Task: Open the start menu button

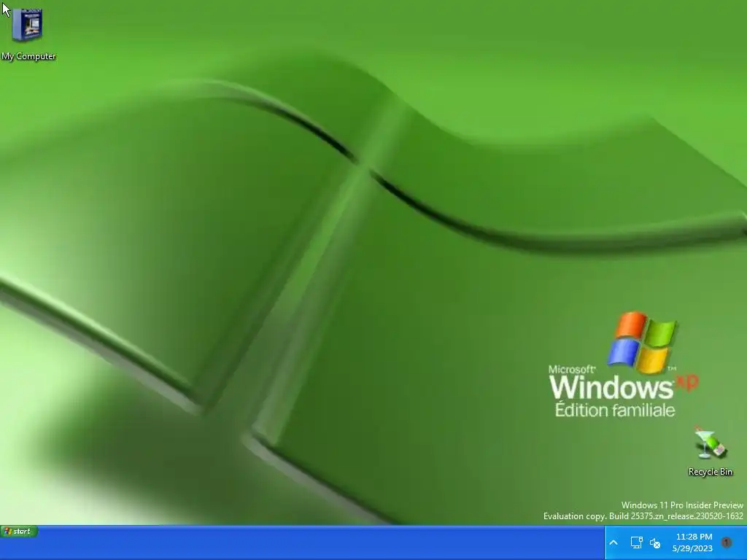Action: 18,532
